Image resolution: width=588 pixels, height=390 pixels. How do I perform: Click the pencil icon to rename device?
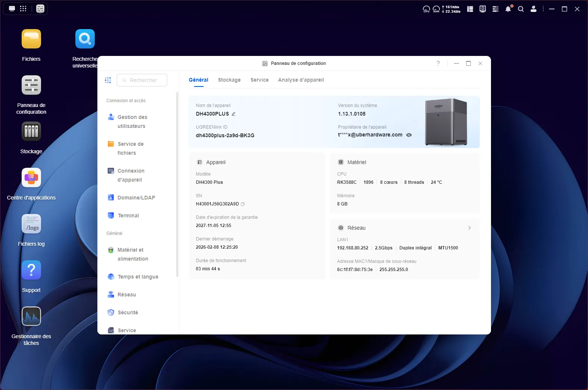click(234, 114)
